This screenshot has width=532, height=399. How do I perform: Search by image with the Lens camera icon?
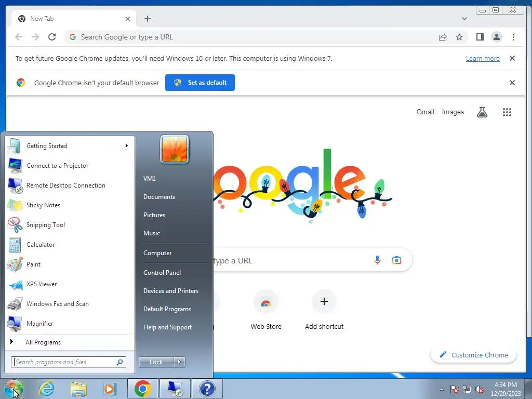click(396, 260)
